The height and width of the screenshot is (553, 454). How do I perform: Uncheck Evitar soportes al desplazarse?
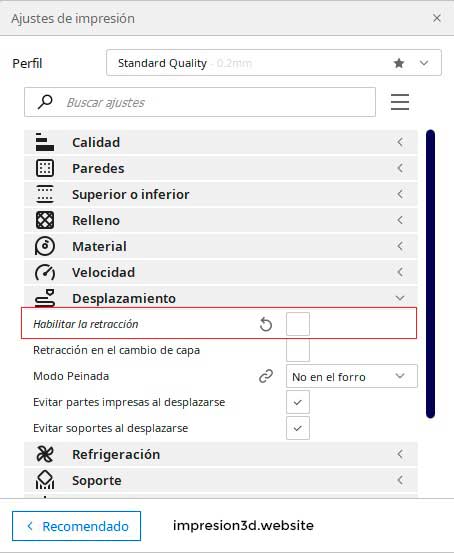[x=298, y=428]
